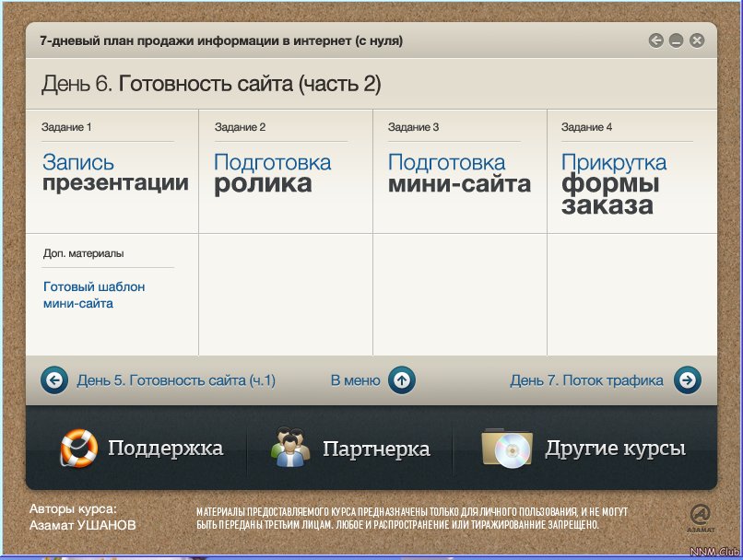Click the up arrow icon beside В меню
Viewport: 743px width, 560px height.
pos(402,379)
